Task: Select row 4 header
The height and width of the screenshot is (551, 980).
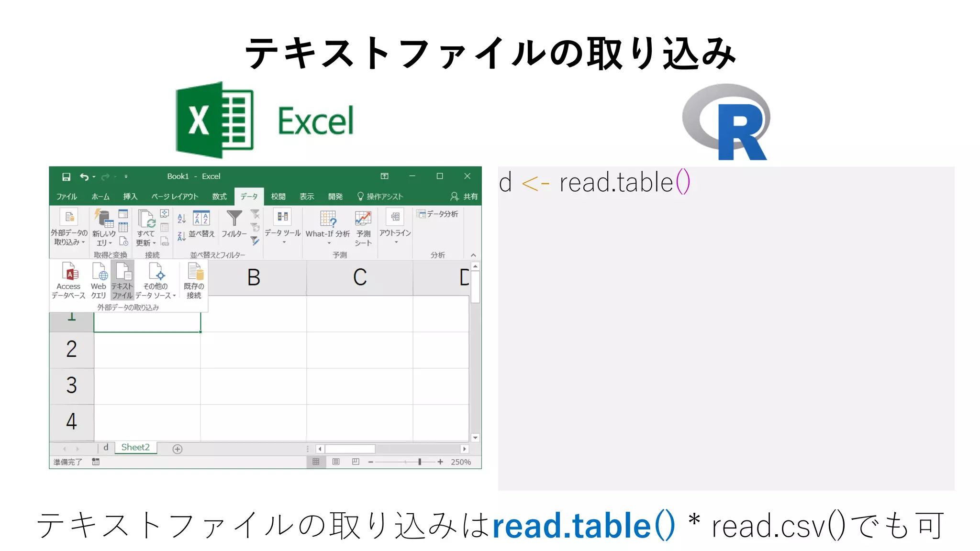Action: (x=72, y=422)
